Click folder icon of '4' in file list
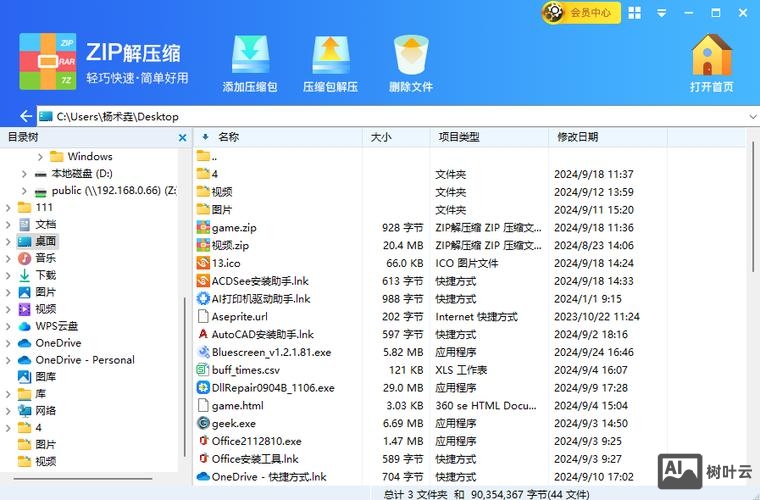This screenshot has width=760, height=500. pyautogui.click(x=203, y=173)
